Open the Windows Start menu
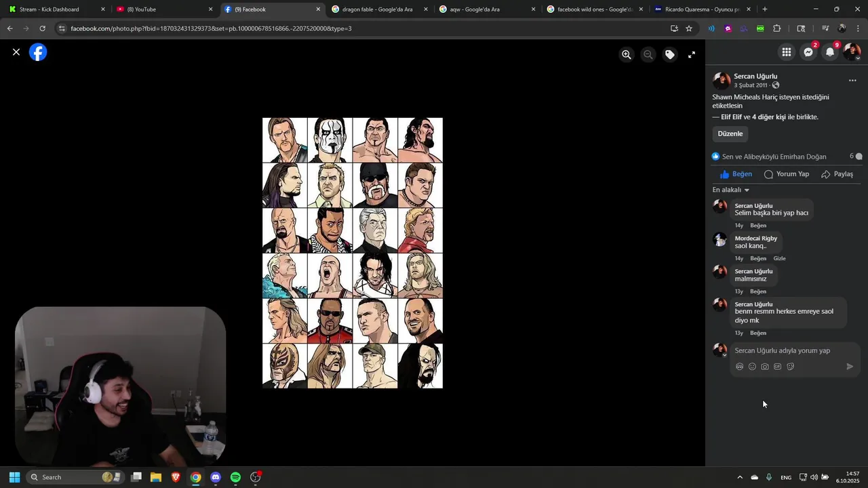The height and width of the screenshot is (488, 868). [x=14, y=477]
